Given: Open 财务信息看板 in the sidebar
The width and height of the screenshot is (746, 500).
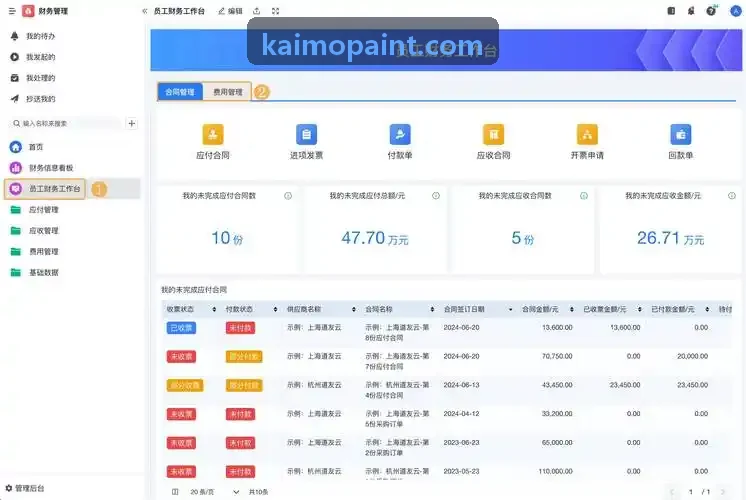Looking at the screenshot, I should coord(51,168).
